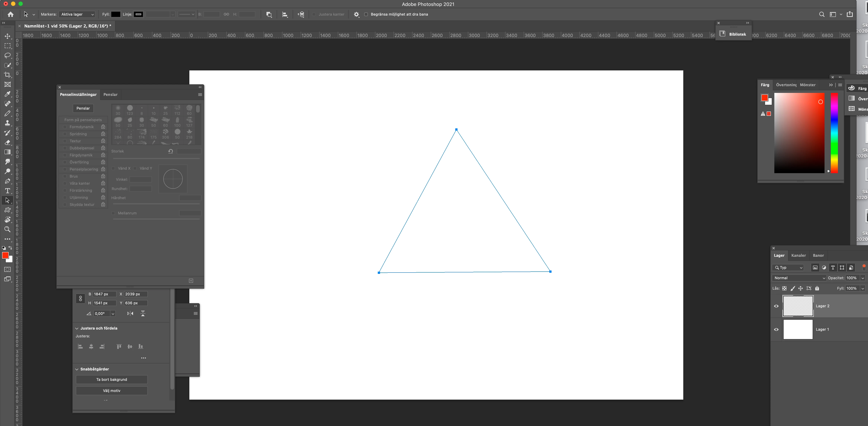Screen dimensions: 868x426
Task: Switch to the Penslar tab
Action: point(110,95)
